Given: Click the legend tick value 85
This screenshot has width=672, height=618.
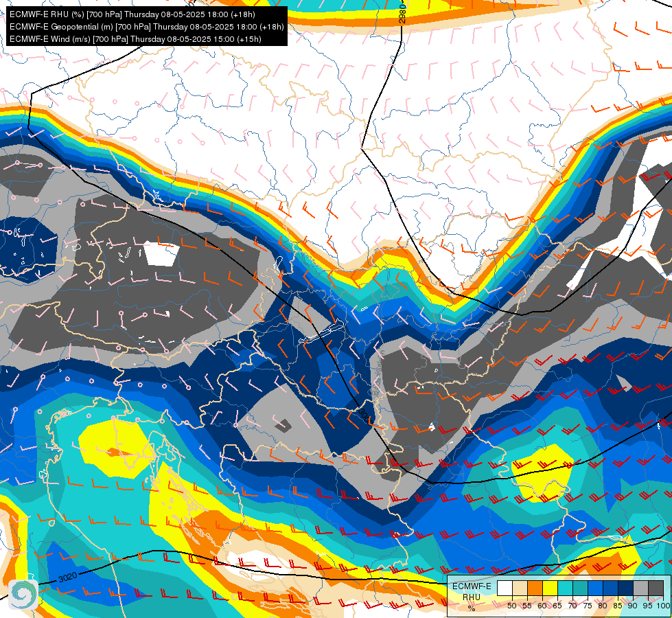Looking at the screenshot, I should (x=618, y=606).
